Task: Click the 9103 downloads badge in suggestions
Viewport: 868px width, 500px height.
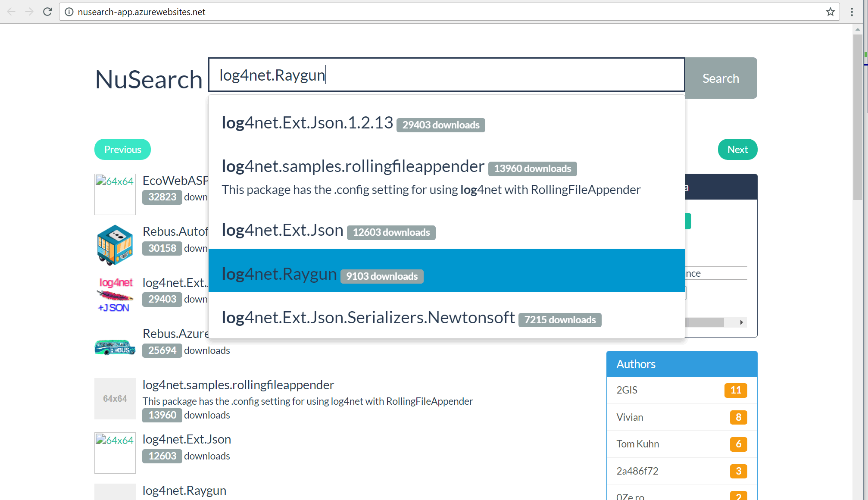Action: (382, 276)
